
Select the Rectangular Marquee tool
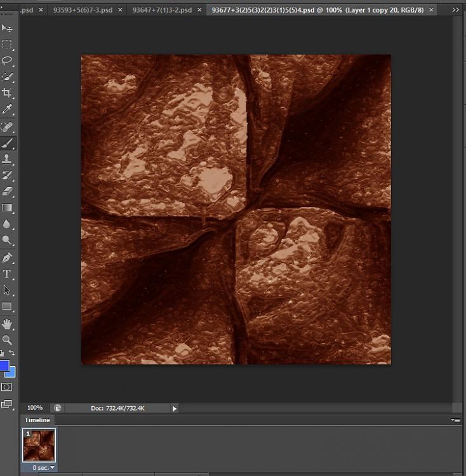pos(7,44)
